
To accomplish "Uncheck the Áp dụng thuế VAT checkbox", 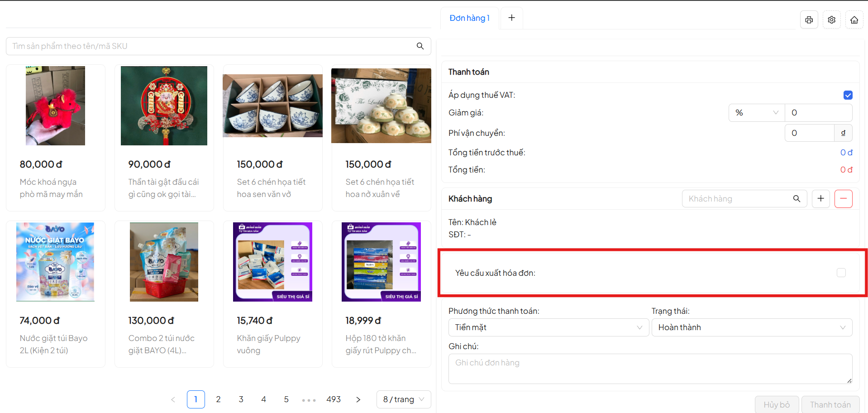I will (x=848, y=95).
